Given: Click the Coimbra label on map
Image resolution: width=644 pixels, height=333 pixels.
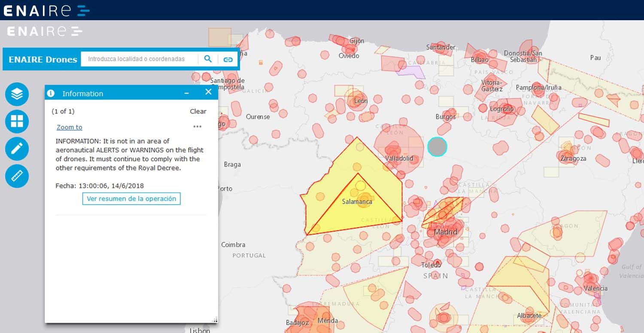Looking at the screenshot, I should coord(233,245).
